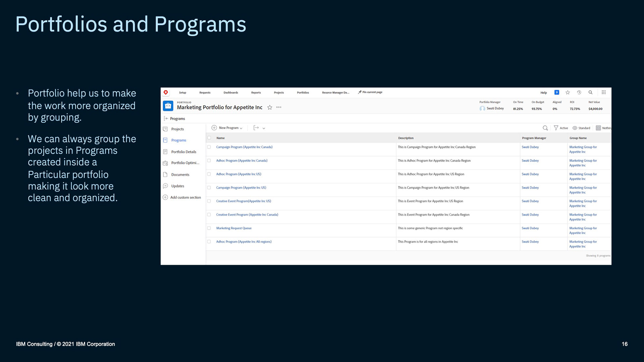Click the On Time 81.25% value
This screenshot has height=362, width=644.
518,109
